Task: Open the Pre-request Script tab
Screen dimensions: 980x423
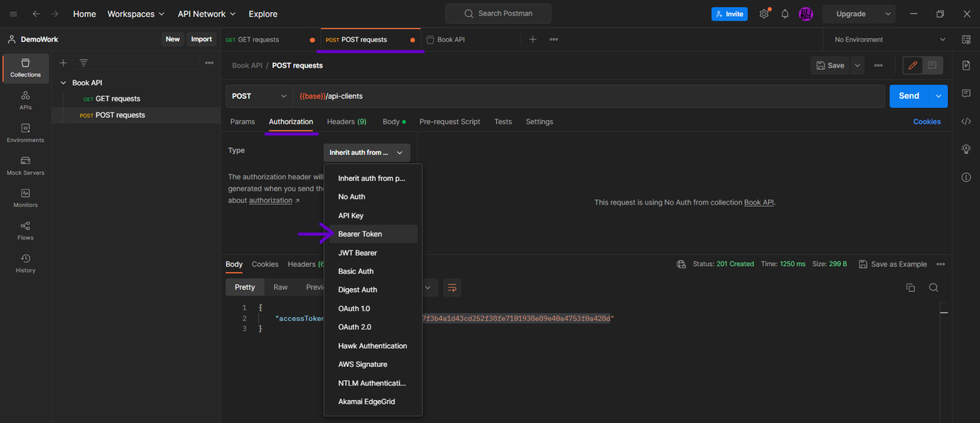Action: pyautogui.click(x=450, y=122)
